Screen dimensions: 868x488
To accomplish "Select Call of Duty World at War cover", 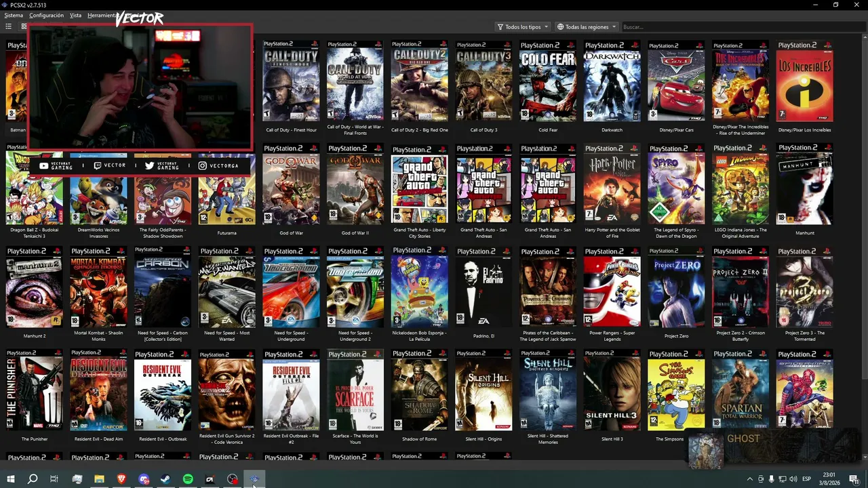I will 355,81.
